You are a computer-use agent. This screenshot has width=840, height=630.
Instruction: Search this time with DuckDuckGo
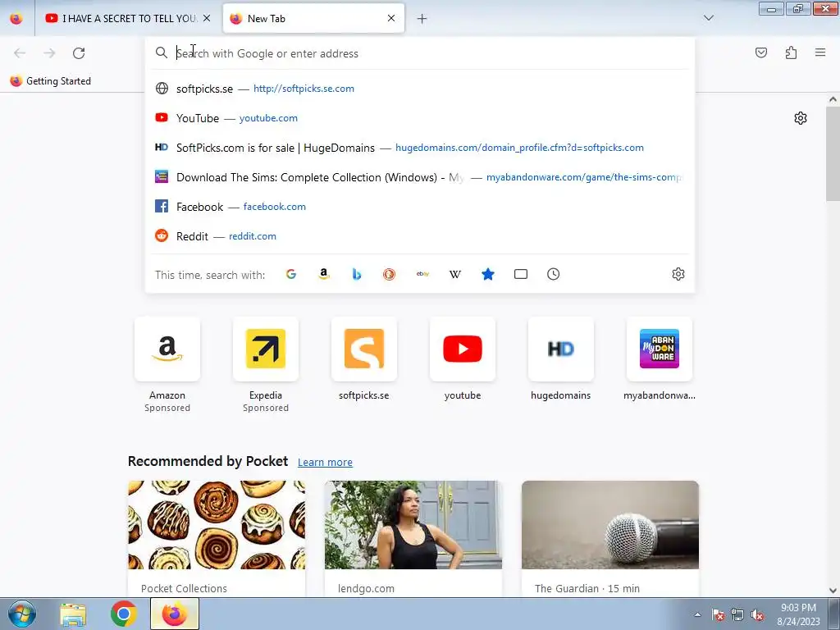390,274
